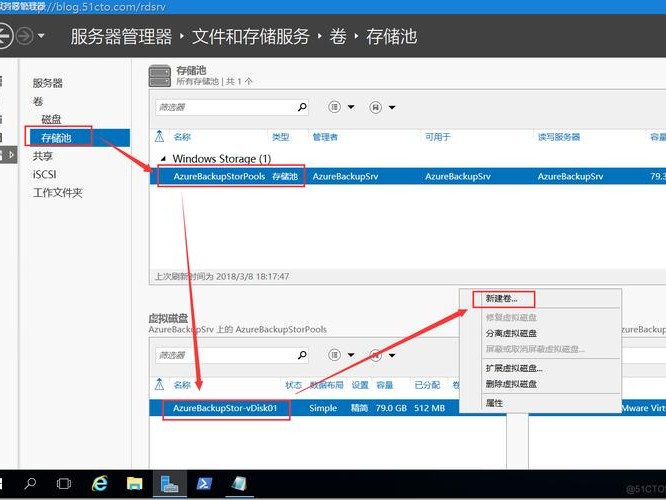Viewport: 666px width, 500px height.
Task: Sort storage pools by 名称 column
Action: [x=182, y=137]
